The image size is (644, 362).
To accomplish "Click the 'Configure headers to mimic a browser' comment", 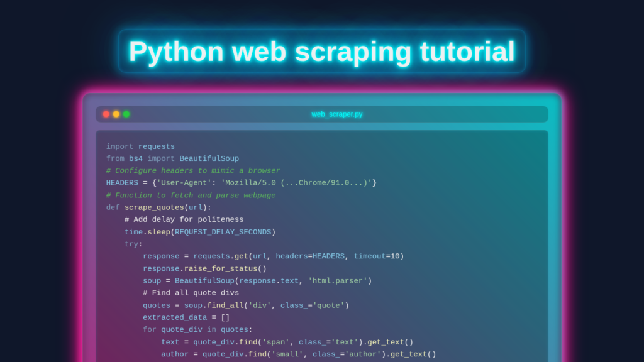I will click(193, 171).
